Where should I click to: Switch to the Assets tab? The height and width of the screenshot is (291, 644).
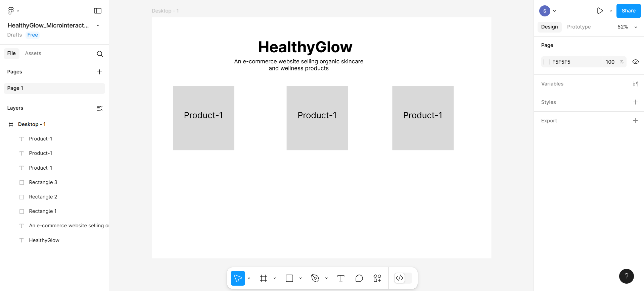pos(33,53)
